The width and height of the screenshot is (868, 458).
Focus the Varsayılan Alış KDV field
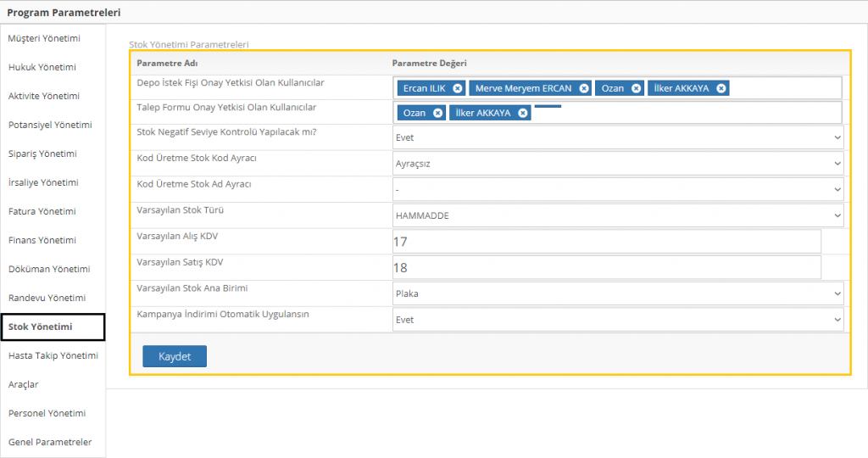(x=606, y=242)
